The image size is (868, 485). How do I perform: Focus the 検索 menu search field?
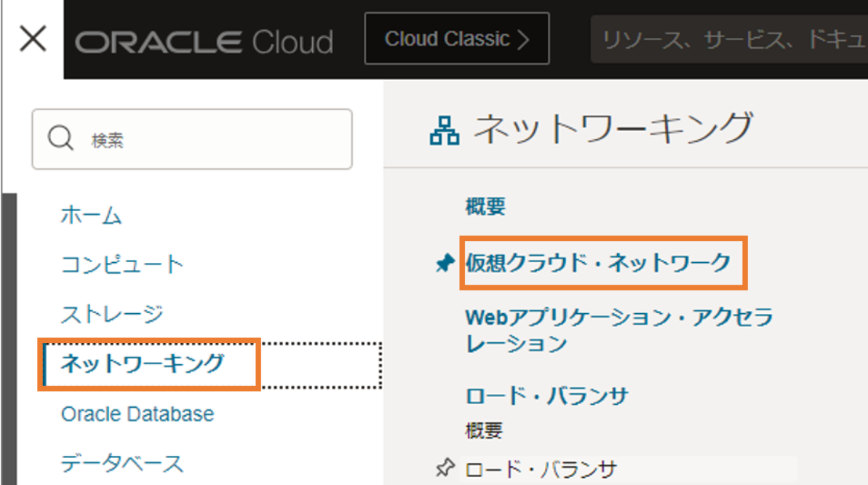pyautogui.click(x=211, y=140)
